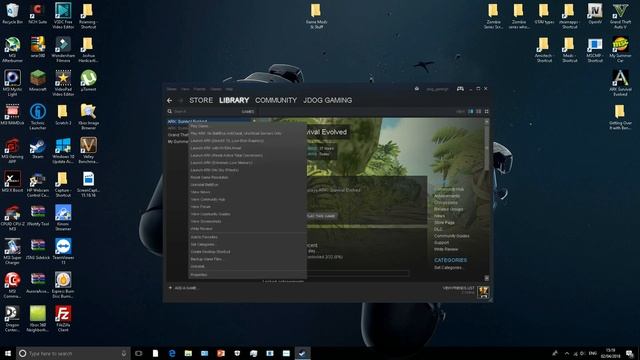Open the uTorrent desktop icon
This screenshot has height=360, width=640.
[x=88, y=81]
